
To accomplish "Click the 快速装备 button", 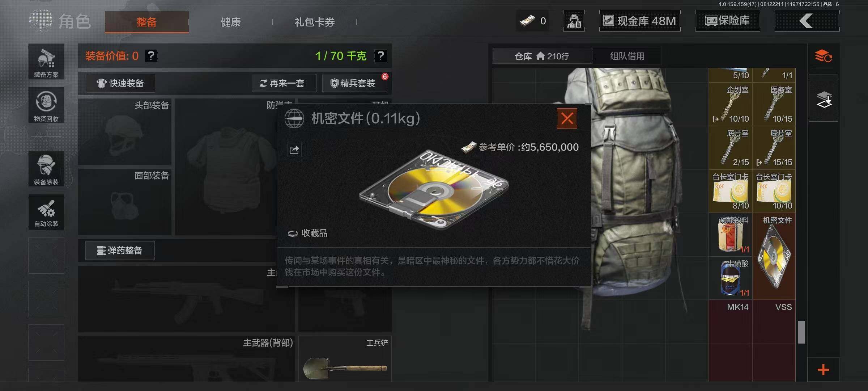I will pos(120,83).
